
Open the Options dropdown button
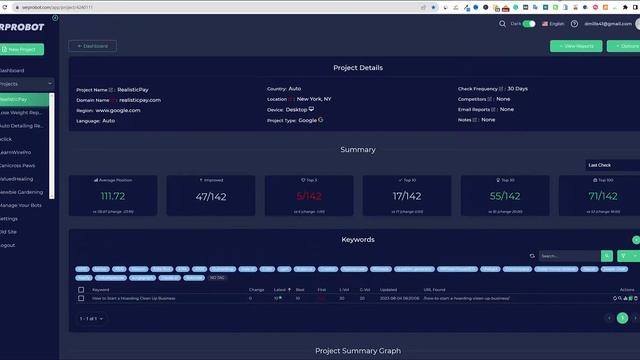pyautogui.click(x=624, y=46)
